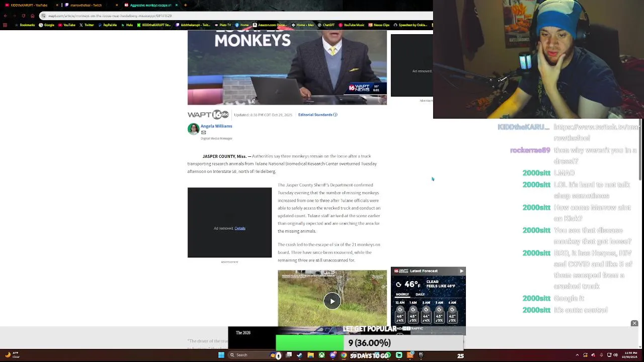Image resolution: width=644 pixels, height=362 pixels.
Task: Open the Bookmarks folder in bookmarks bar
Action: [25, 25]
